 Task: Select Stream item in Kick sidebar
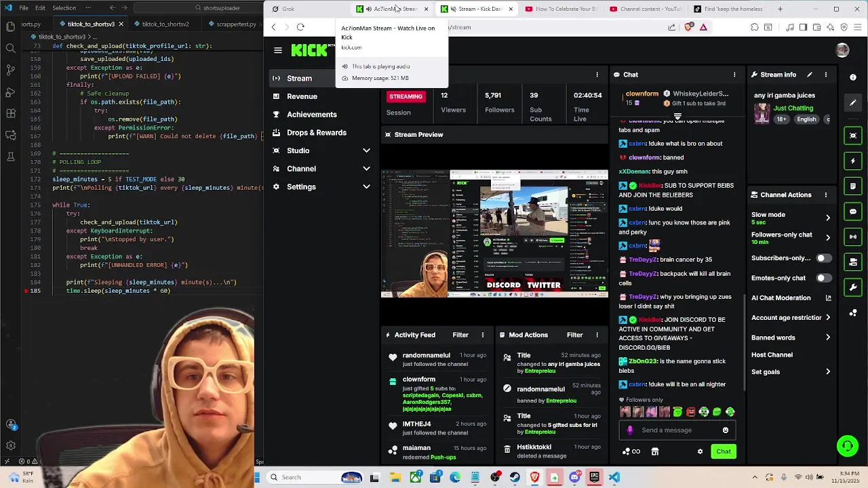pos(322,78)
